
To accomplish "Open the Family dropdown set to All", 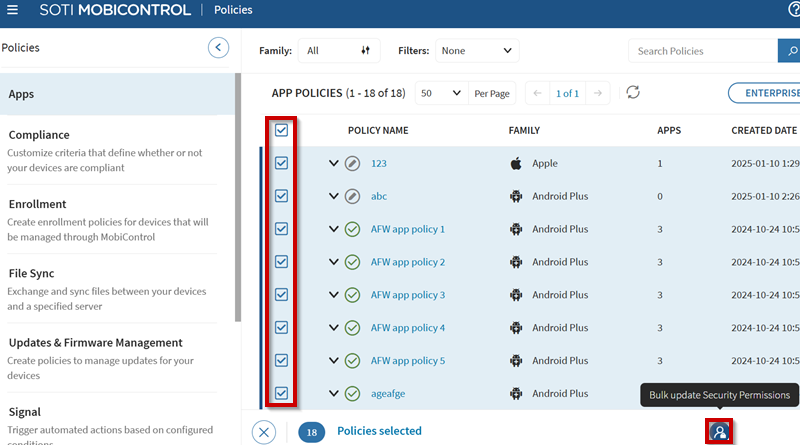I will click(x=340, y=51).
